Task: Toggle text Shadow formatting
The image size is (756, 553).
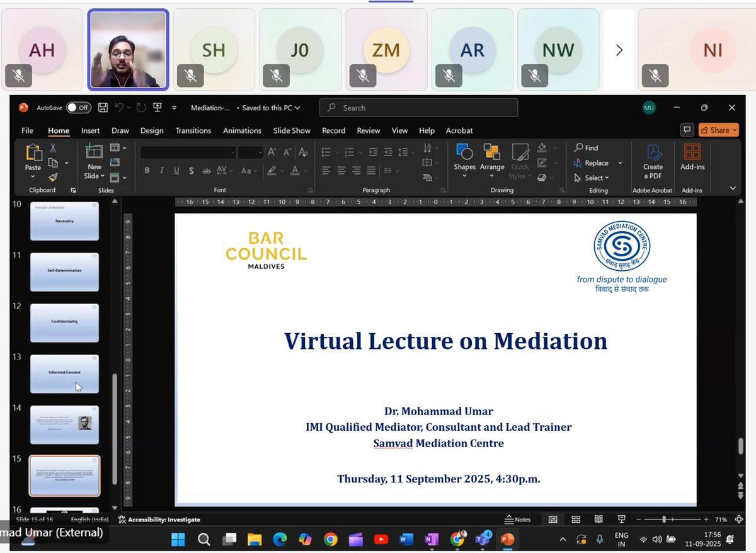Action: click(x=191, y=171)
